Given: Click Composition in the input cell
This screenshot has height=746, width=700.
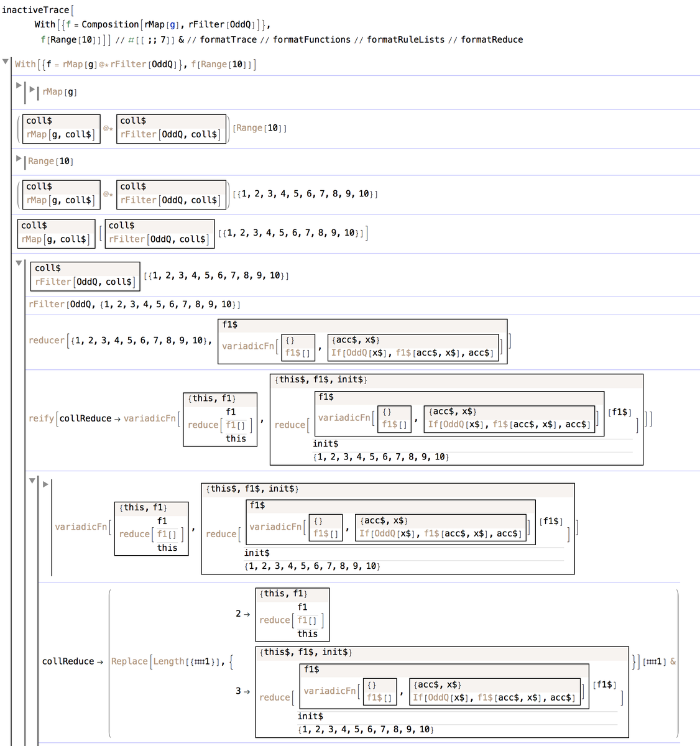Looking at the screenshot, I should [x=110, y=24].
